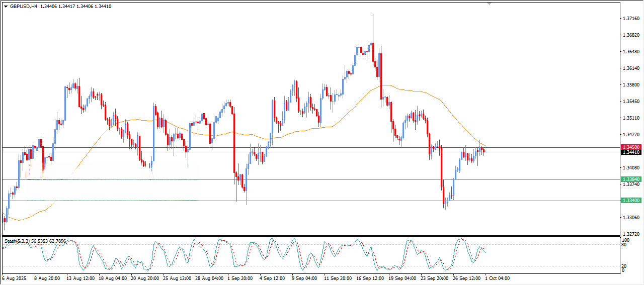
Task: Click the 1.35800 price scale value
Action: (x=631, y=85)
